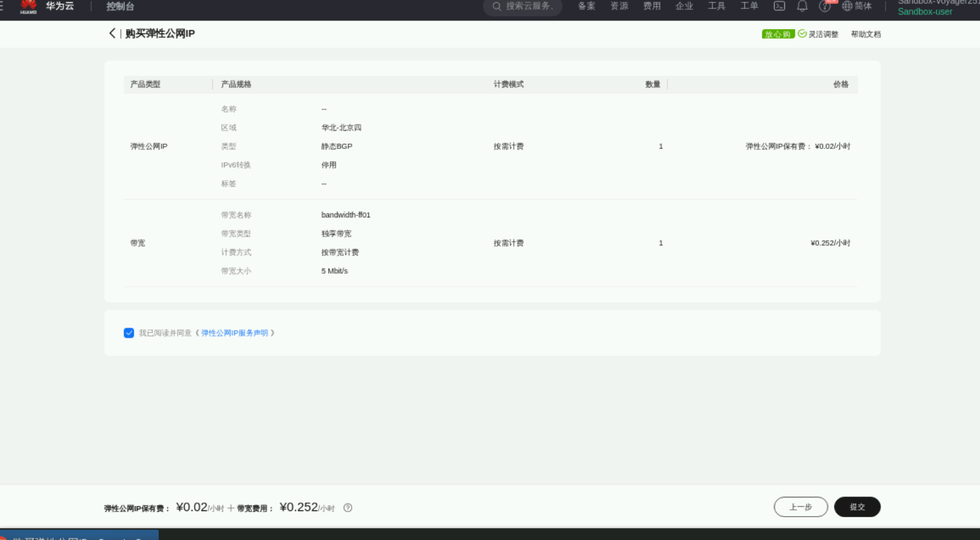Click the 购买弹性公网IP page title

click(x=160, y=34)
